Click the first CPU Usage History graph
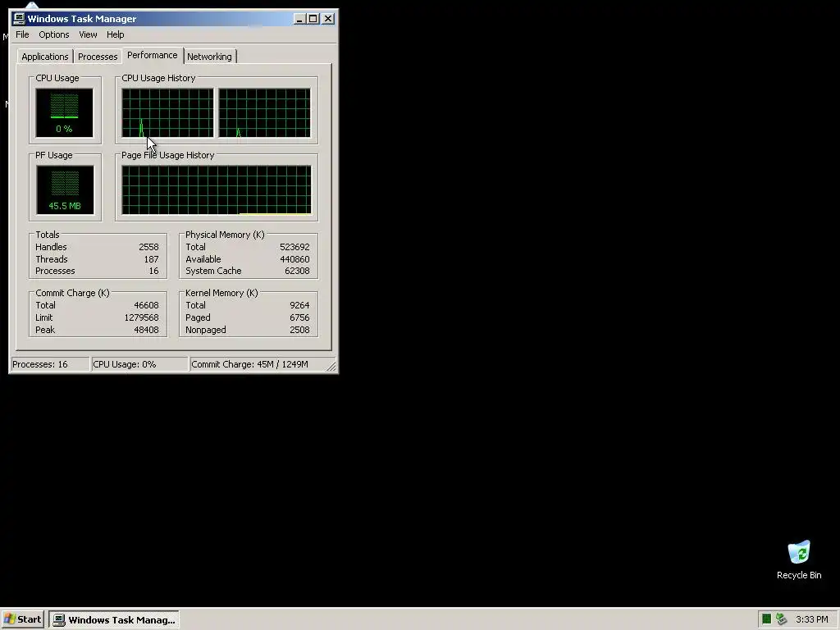 click(167, 113)
